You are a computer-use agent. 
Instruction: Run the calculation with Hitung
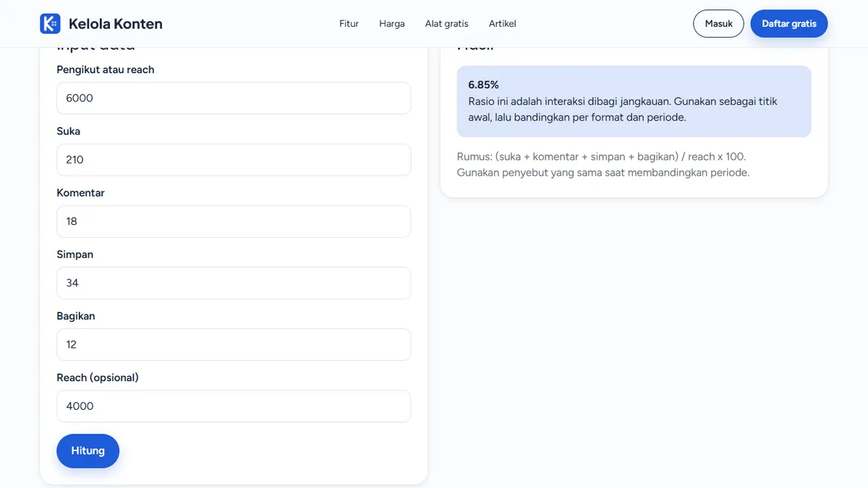88,450
